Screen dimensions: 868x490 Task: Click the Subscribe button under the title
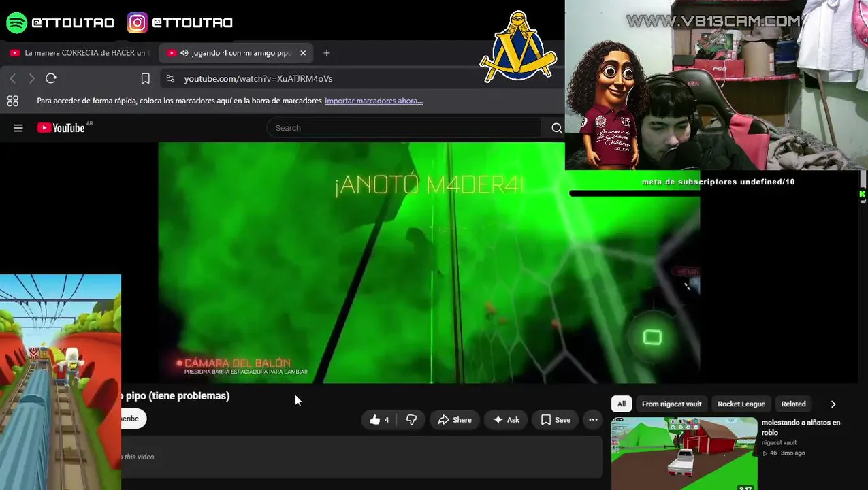[133, 419]
